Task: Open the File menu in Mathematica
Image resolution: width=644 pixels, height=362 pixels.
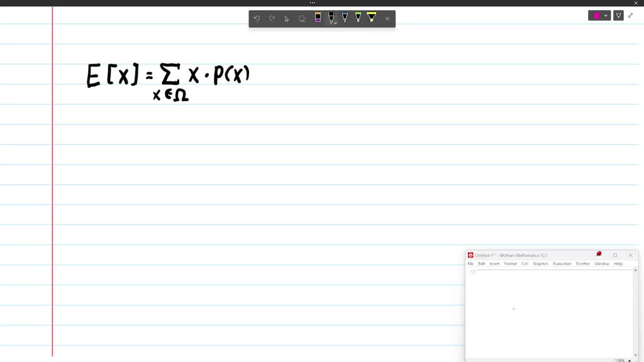Action: pyautogui.click(x=471, y=263)
